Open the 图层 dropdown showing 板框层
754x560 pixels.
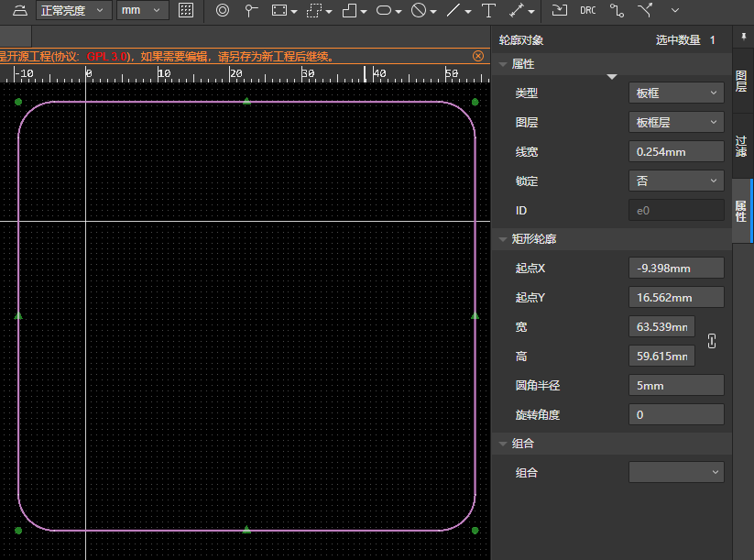(676, 122)
